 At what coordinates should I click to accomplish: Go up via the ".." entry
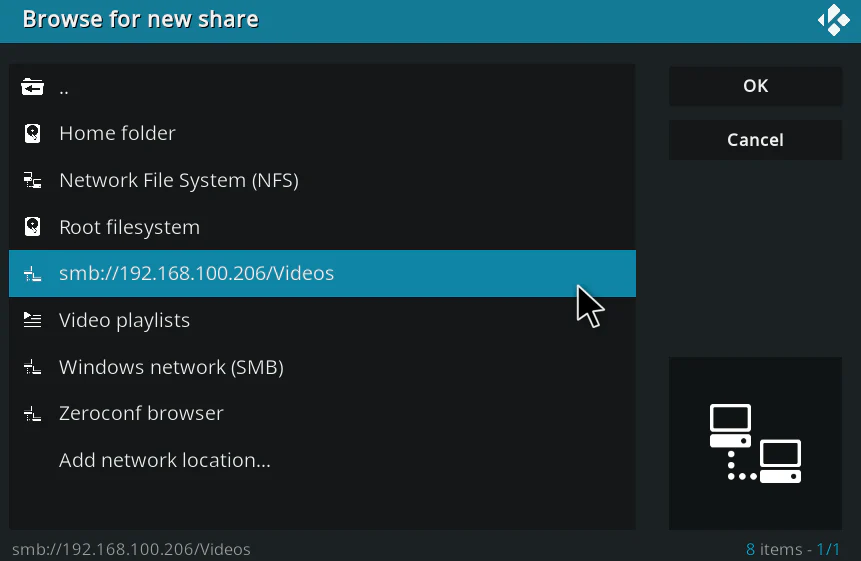click(x=64, y=87)
